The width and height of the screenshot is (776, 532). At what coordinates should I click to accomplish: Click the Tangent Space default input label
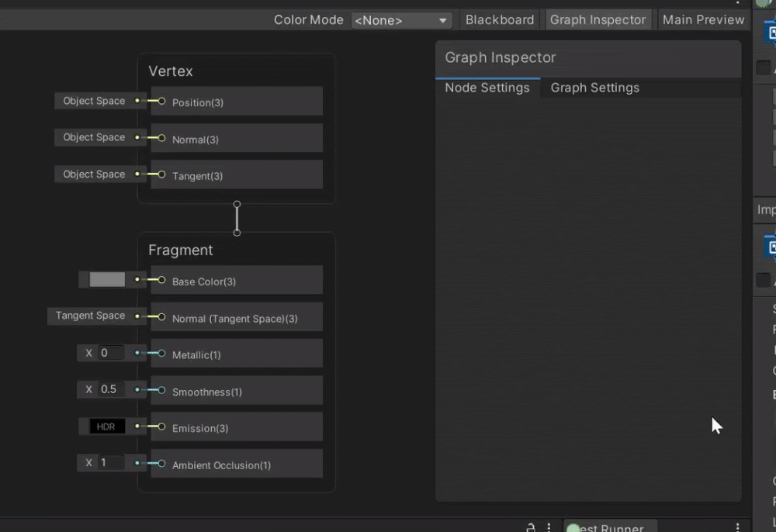point(89,316)
